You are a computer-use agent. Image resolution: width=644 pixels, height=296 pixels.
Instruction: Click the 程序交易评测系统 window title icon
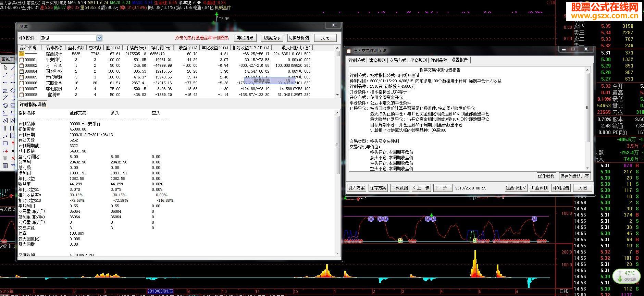[x=349, y=50]
